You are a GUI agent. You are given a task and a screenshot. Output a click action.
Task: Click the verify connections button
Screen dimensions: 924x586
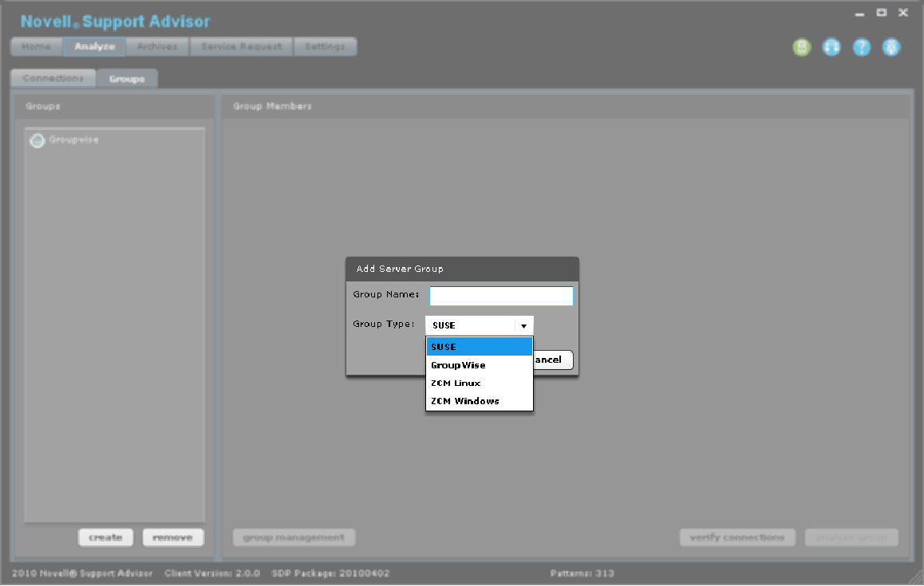[x=737, y=537]
